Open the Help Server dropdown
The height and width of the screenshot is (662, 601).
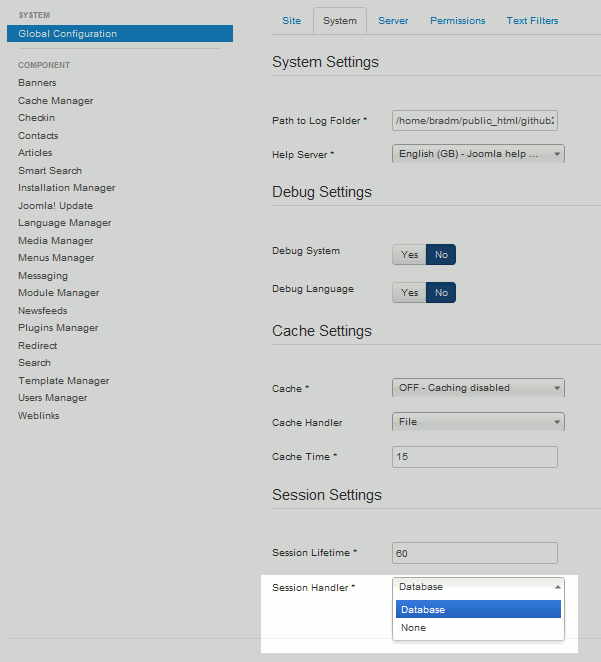pos(478,154)
